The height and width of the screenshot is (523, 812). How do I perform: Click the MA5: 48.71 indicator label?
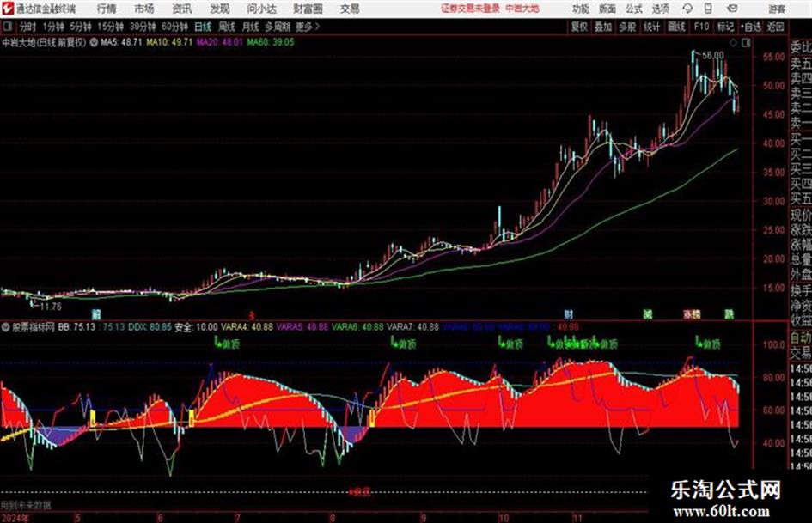pos(120,42)
